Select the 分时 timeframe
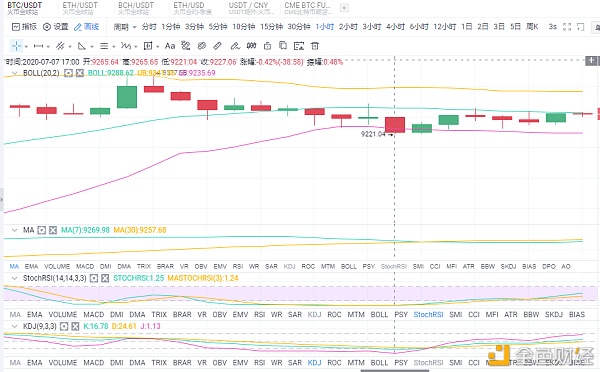This screenshot has height=372, width=600. pyautogui.click(x=149, y=27)
